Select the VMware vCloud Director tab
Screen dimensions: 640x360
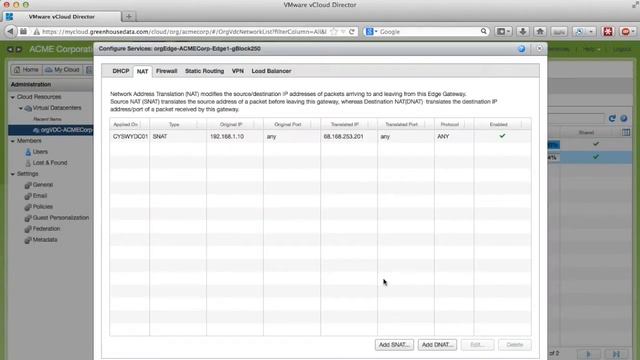[62, 17]
